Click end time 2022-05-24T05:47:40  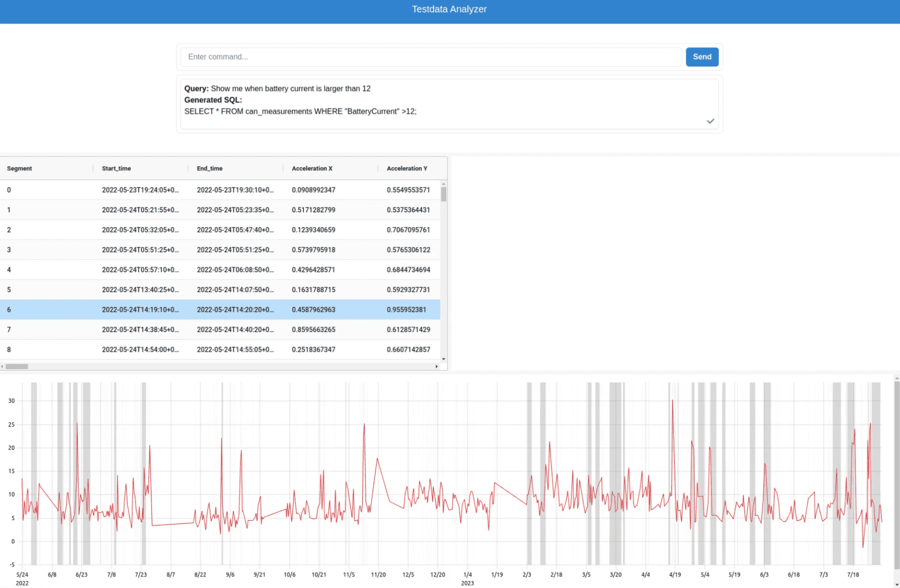[235, 230]
